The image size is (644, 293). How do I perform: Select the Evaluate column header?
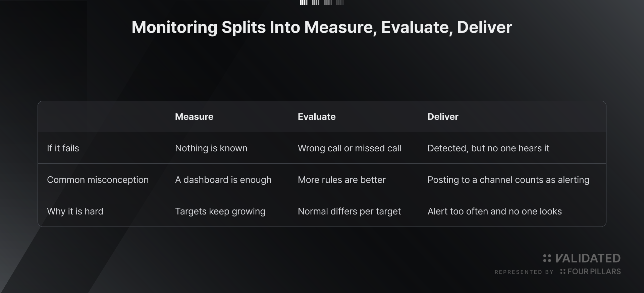click(x=317, y=117)
